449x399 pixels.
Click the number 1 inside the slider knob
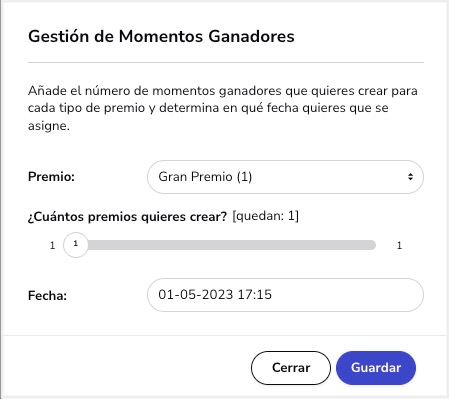click(76, 243)
